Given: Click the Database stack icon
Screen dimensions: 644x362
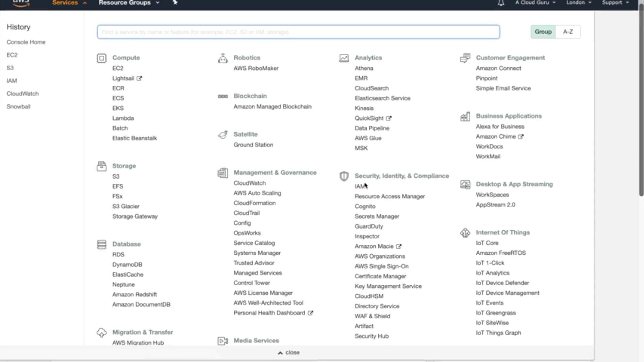Looking at the screenshot, I should [101, 244].
